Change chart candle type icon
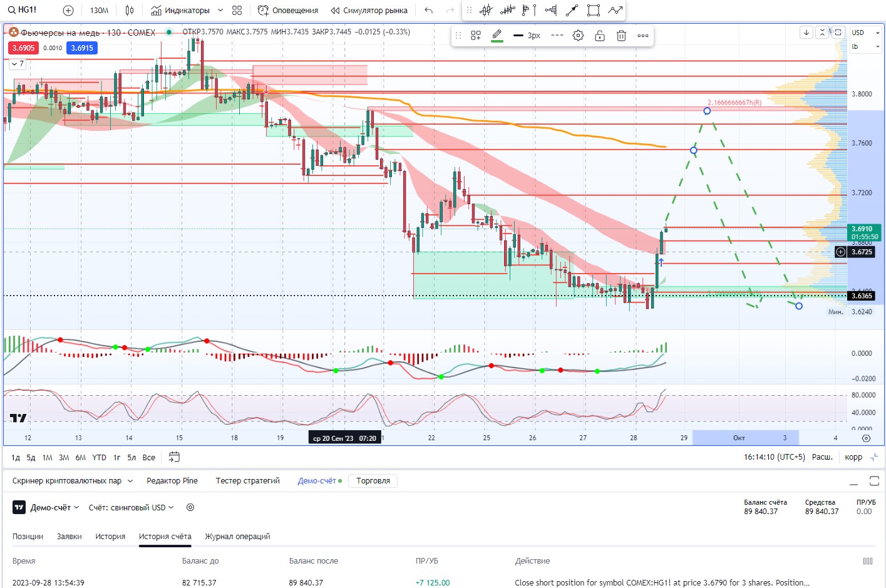 pyautogui.click(x=130, y=10)
